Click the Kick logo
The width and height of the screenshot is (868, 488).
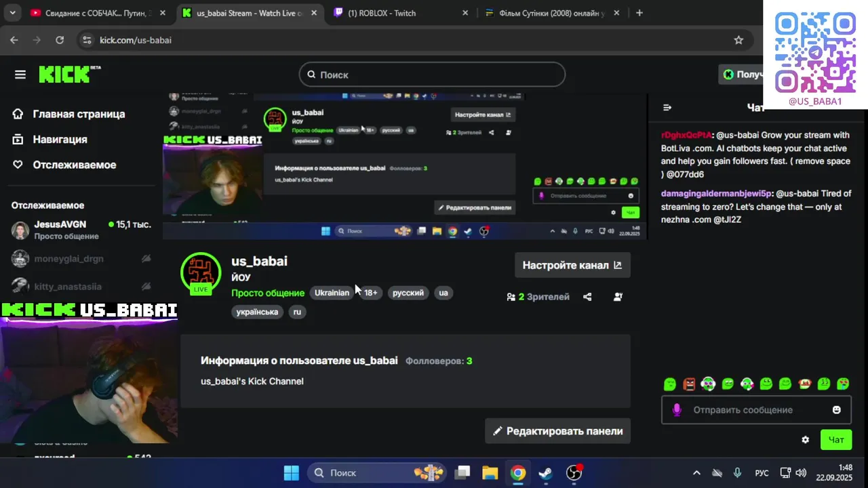[x=69, y=74]
